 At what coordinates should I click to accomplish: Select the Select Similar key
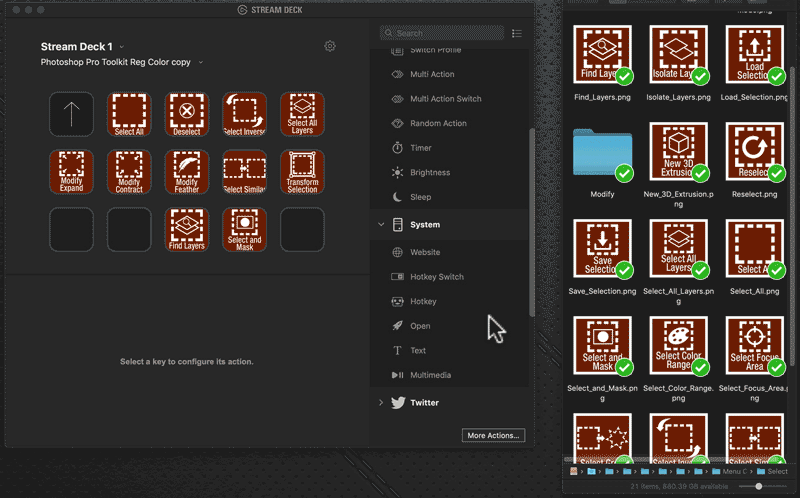click(244, 172)
